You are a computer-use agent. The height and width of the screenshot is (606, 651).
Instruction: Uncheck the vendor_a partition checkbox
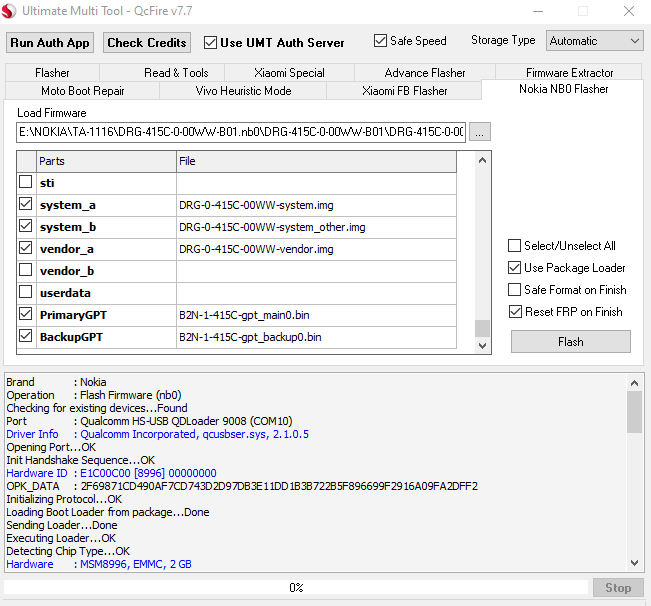(26, 248)
